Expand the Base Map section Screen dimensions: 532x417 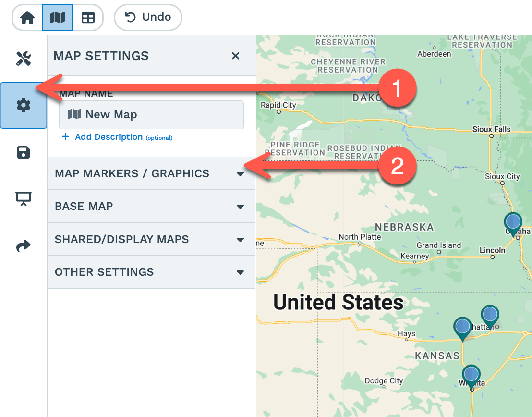tap(151, 206)
